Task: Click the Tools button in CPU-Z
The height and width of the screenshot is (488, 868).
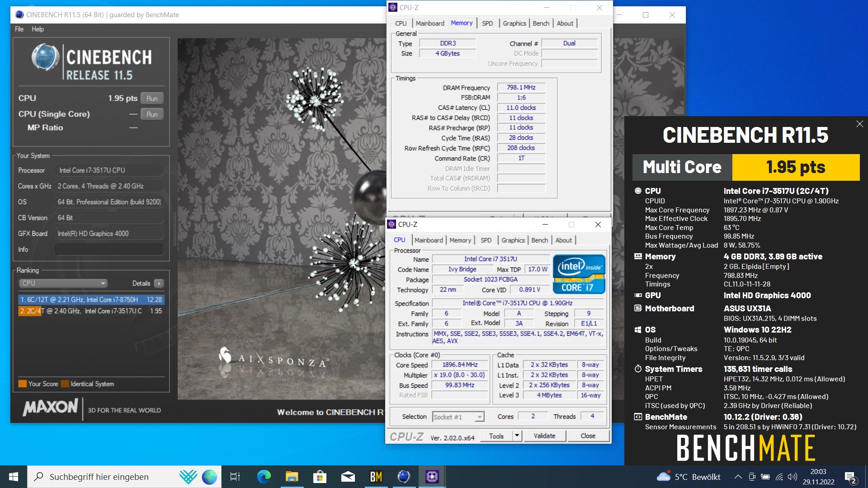Action: [x=496, y=436]
